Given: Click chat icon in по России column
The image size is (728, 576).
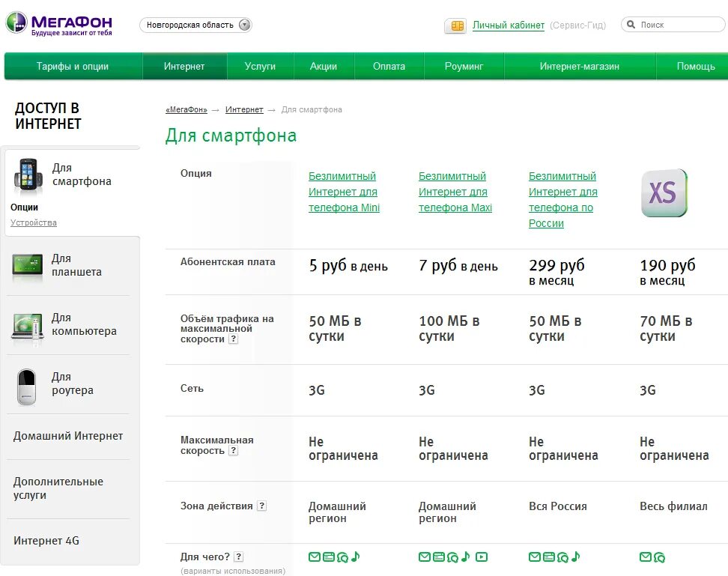Looking at the screenshot, I should tap(562, 557).
